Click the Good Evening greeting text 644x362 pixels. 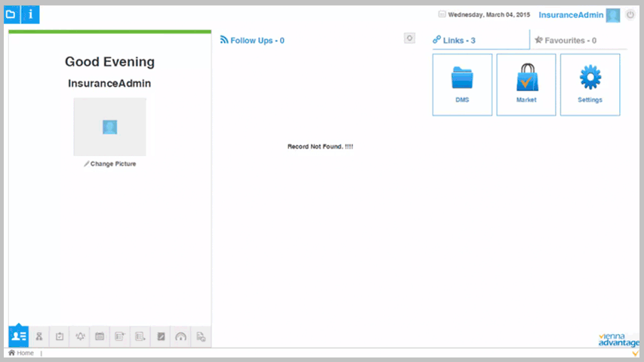(109, 62)
